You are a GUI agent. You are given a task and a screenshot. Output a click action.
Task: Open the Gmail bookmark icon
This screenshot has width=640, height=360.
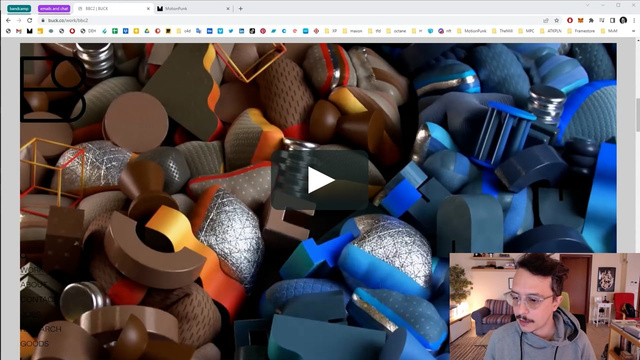[19, 31]
